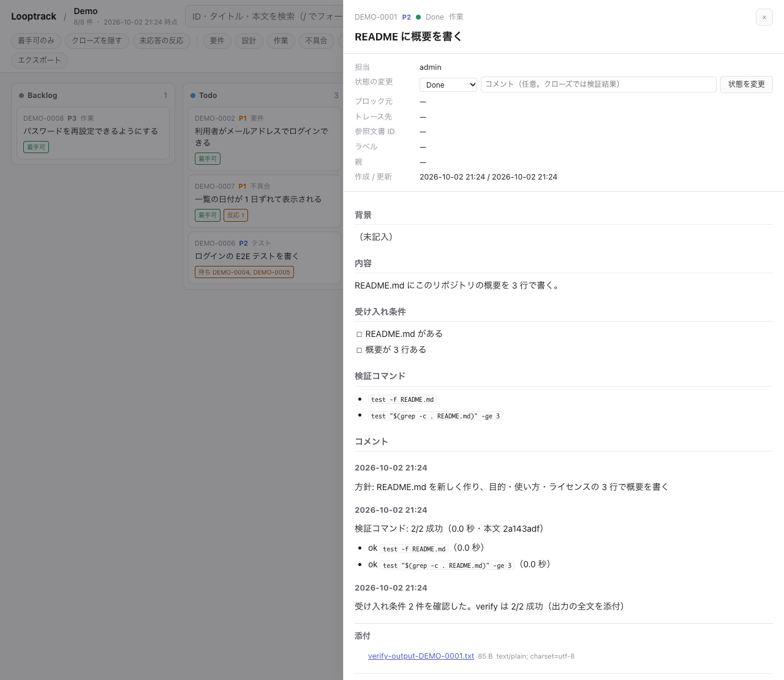Open card DEMO-0008 パスワードを再設定できるようにする
The width and height of the screenshot is (784, 680).
pyautogui.click(x=93, y=133)
